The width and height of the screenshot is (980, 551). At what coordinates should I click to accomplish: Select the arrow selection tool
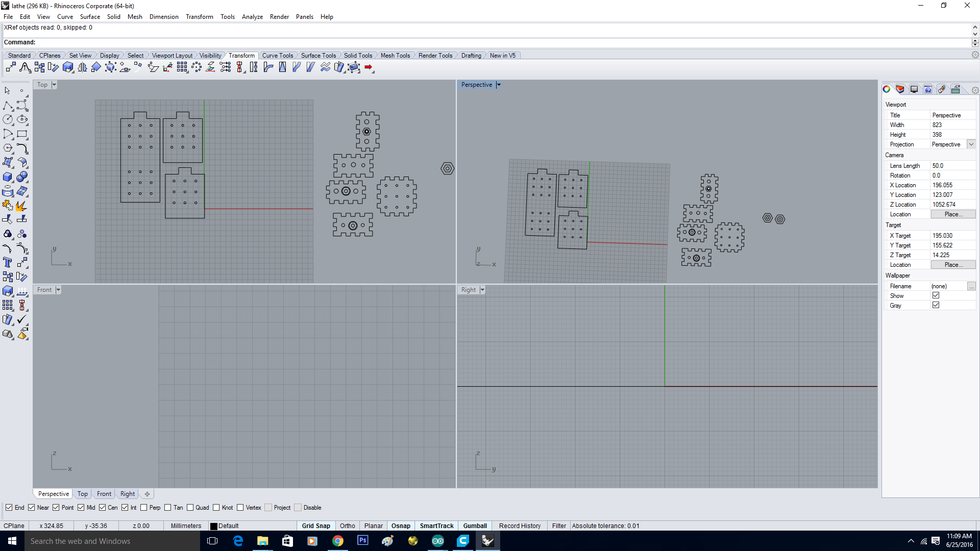[x=7, y=90]
